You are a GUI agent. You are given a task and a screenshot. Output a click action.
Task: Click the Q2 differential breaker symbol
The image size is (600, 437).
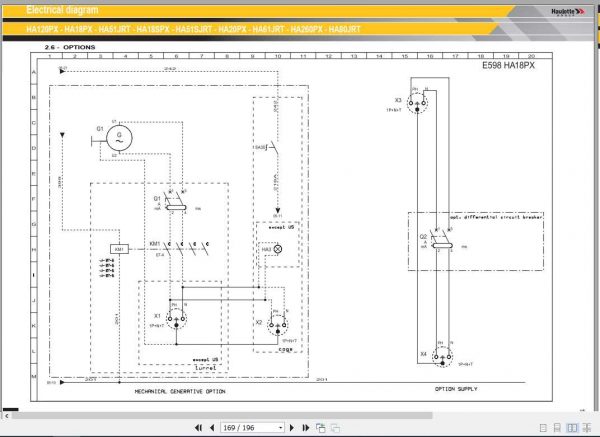(442, 241)
